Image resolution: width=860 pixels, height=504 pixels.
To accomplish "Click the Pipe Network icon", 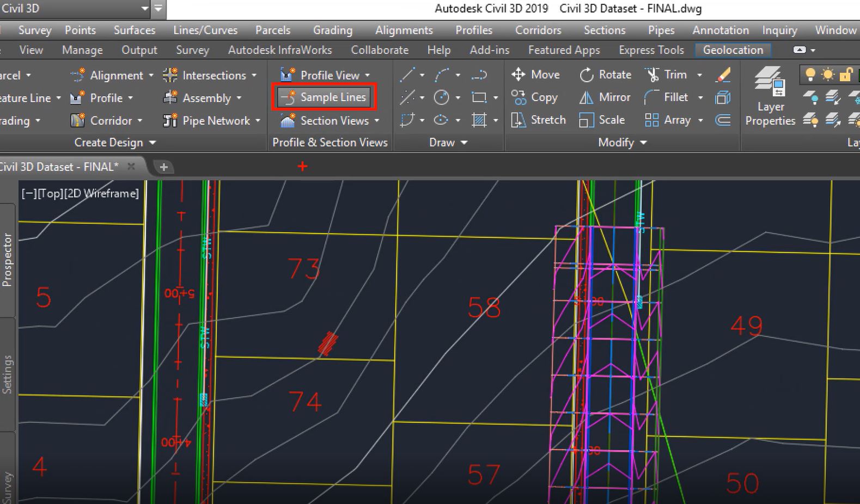I will pyautogui.click(x=170, y=120).
